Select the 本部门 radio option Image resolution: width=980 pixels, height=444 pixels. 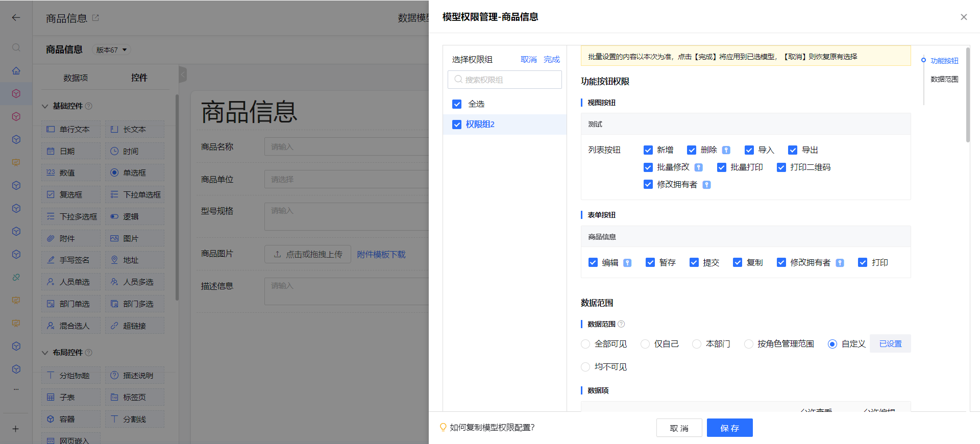[x=697, y=344]
